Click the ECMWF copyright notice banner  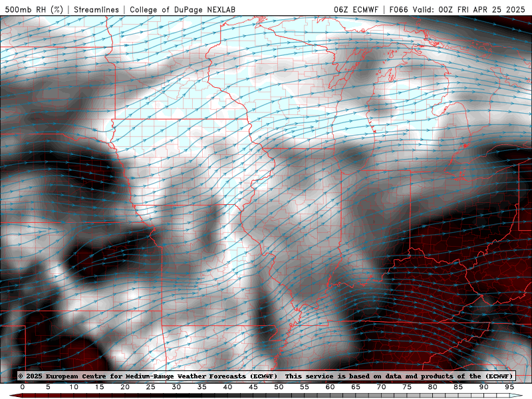tap(265, 376)
